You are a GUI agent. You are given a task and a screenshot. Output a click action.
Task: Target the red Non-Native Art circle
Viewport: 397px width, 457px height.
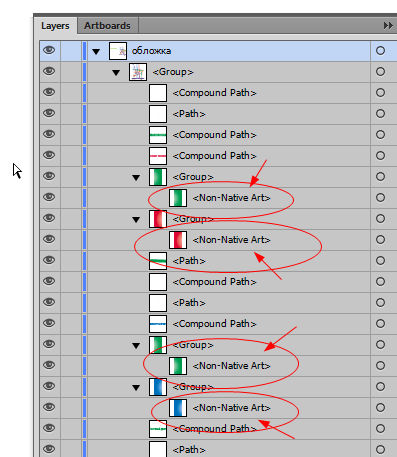(380, 240)
